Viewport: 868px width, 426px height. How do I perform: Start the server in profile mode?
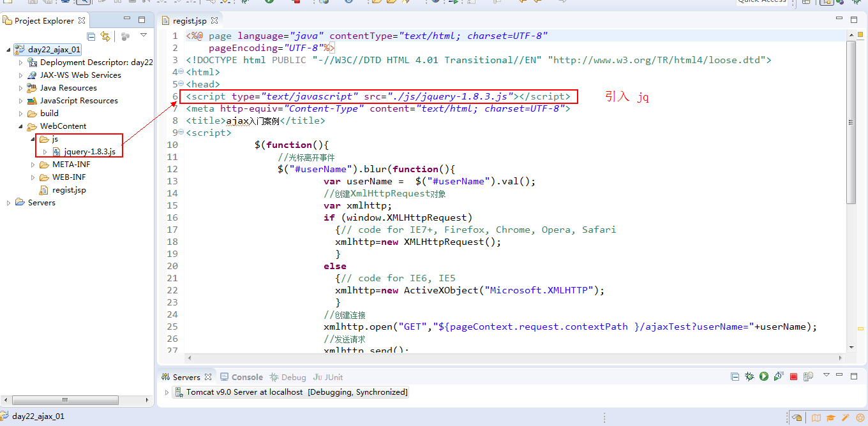pyautogui.click(x=779, y=377)
